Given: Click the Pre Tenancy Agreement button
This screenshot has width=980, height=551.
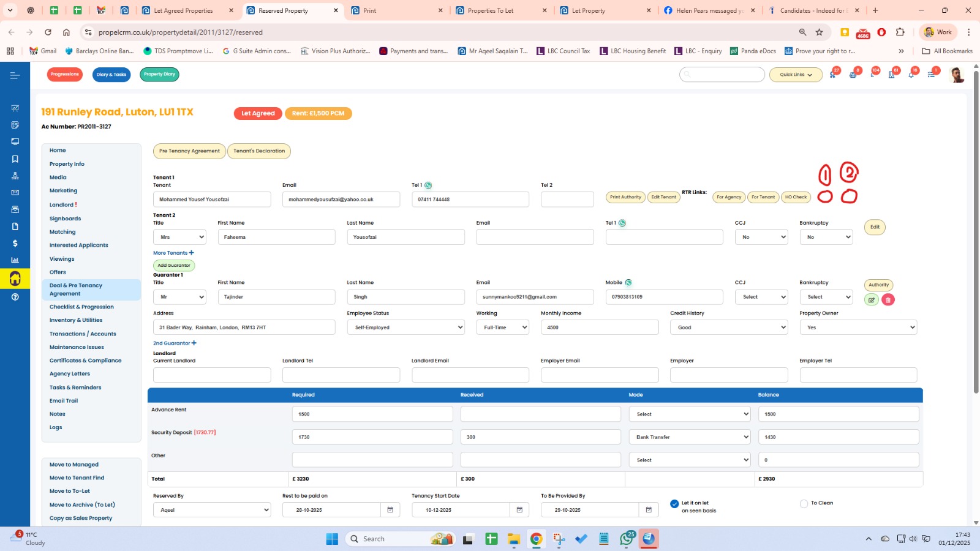Looking at the screenshot, I should (189, 151).
